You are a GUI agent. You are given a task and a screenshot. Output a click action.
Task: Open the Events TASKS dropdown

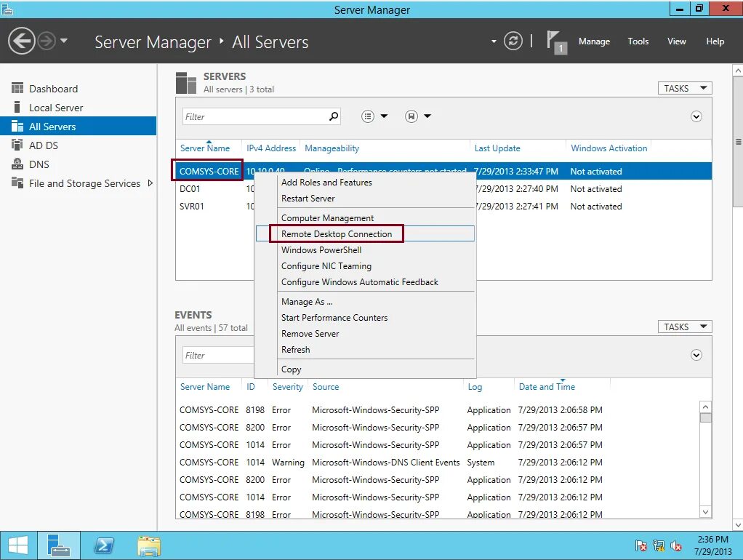coord(685,327)
